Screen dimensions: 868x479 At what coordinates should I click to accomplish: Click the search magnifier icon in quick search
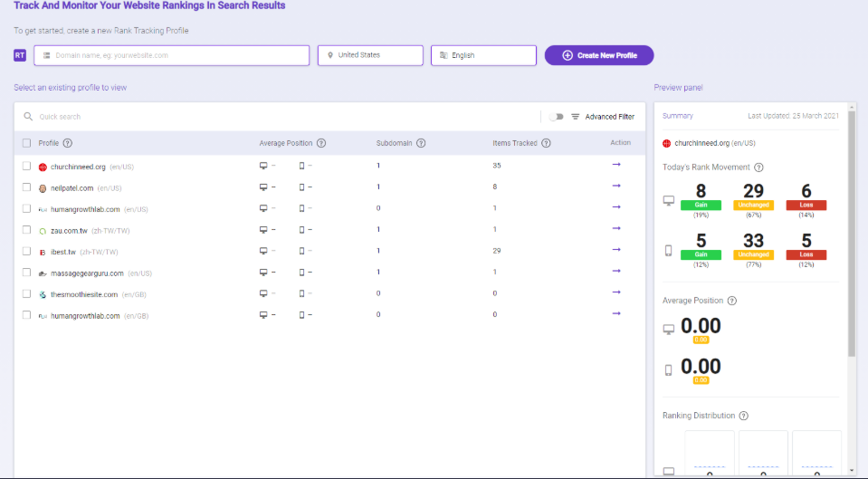(x=28, y=117)
